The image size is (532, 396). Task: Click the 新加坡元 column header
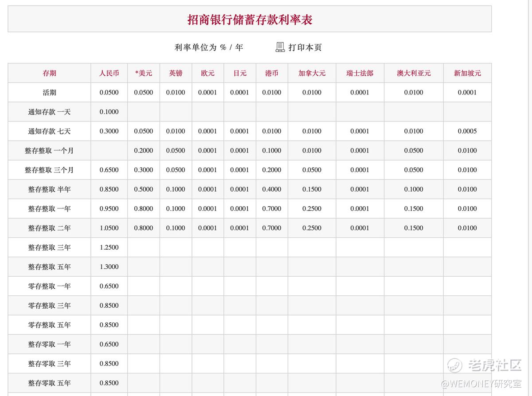click(467, 73)
